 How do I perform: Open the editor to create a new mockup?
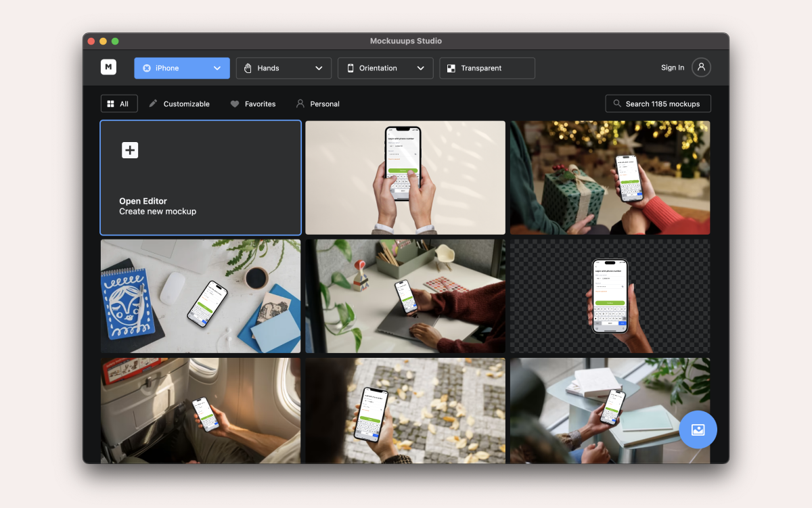tap(200, 177)
